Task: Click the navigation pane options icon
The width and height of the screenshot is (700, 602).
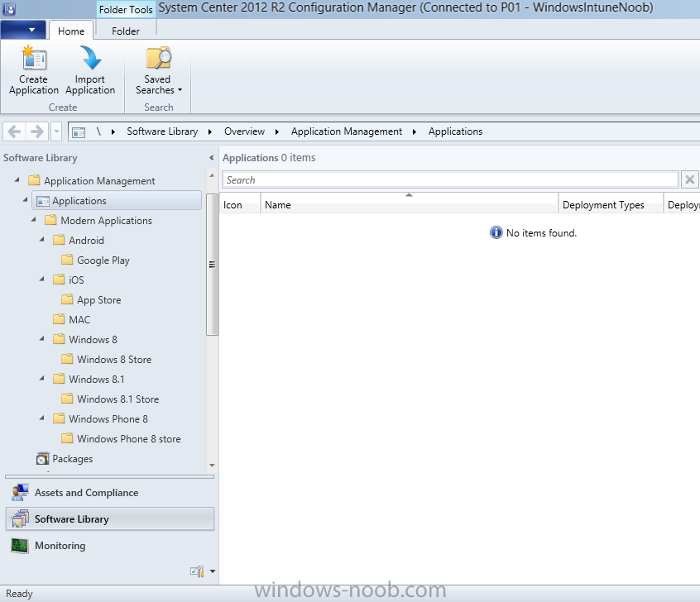Action: (197, 571)
